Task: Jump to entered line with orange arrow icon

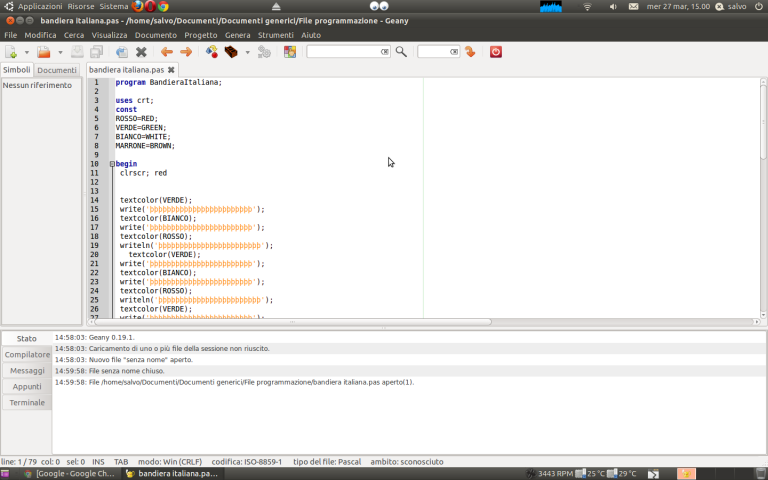Action: coord(470,52)
